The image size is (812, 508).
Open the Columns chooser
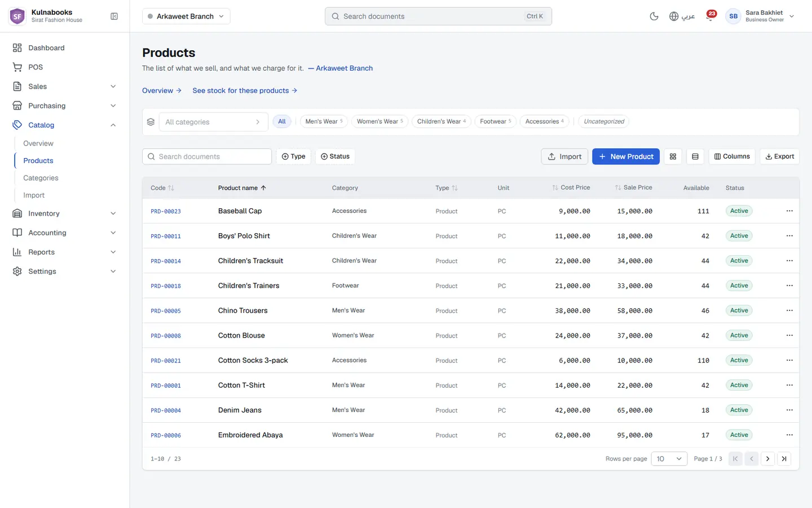tap(732, 156)
